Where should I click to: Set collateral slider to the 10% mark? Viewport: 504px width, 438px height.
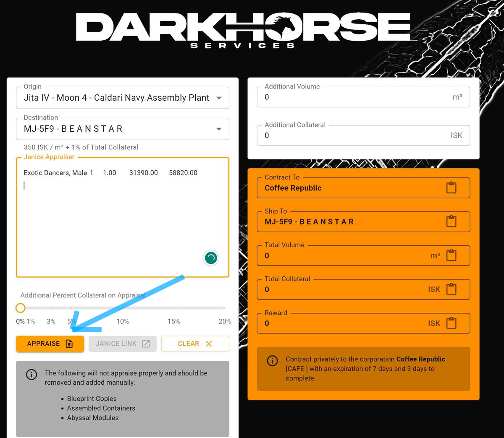coord(123,308)
